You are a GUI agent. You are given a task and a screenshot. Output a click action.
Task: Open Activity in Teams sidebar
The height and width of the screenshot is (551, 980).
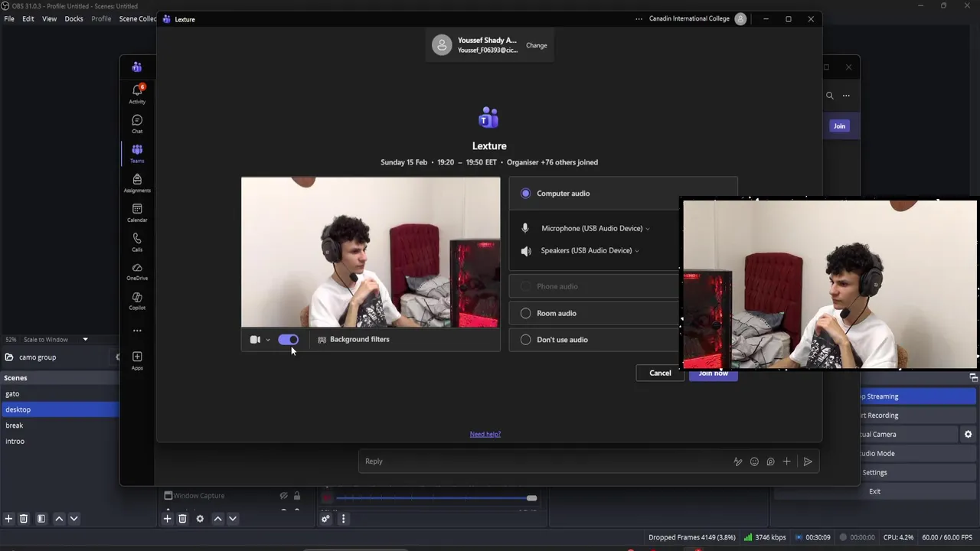point(137,94)
